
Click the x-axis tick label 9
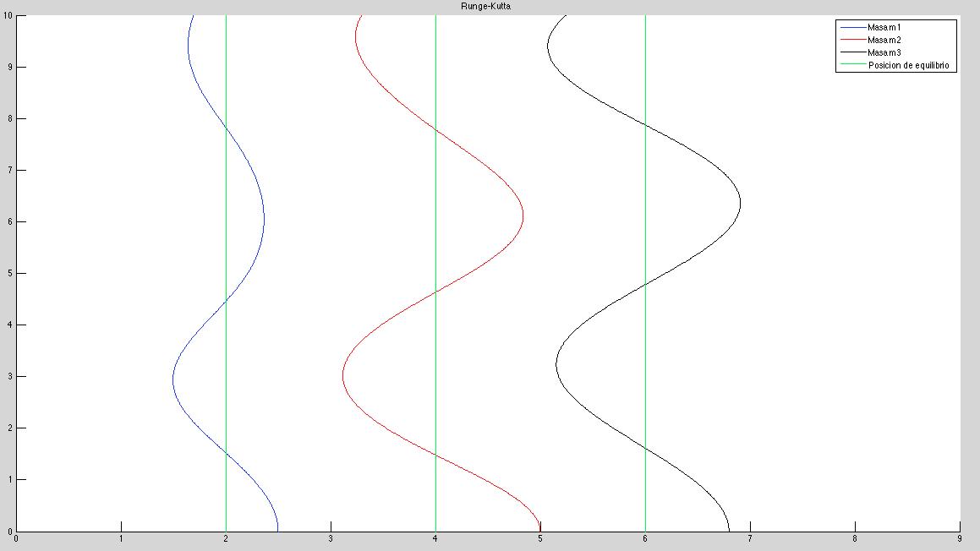(960, 537)
